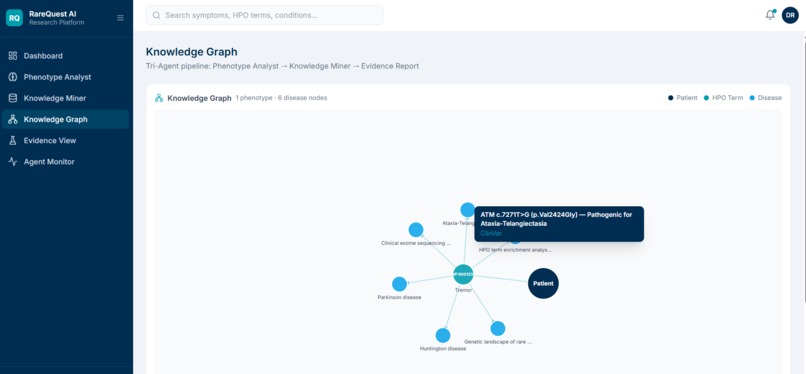Click the RQ logo icon
Viewport: 806px width, 374px height.
coord(14,18)
